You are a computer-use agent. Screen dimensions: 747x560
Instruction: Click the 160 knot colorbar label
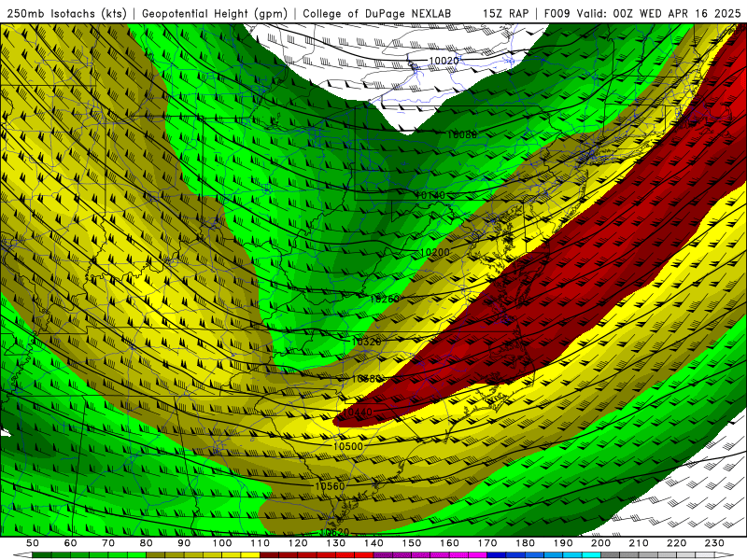pos(449,543)
